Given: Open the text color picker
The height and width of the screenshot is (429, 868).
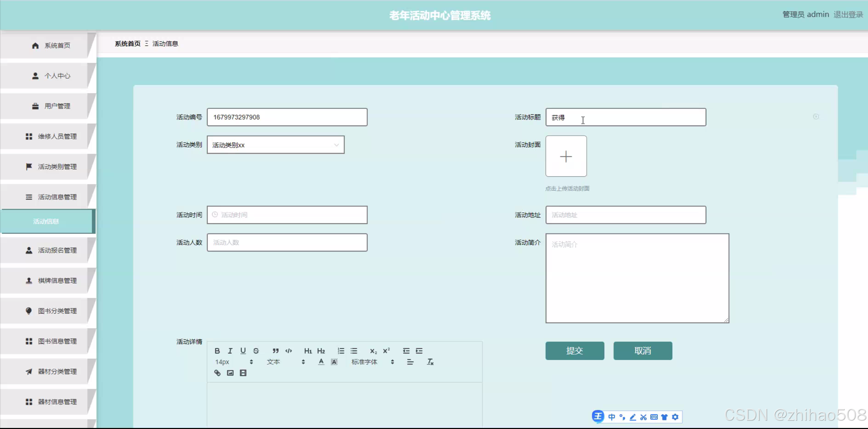Looking at the screenshot, I should pyautogui.click(x=321, y=362).
